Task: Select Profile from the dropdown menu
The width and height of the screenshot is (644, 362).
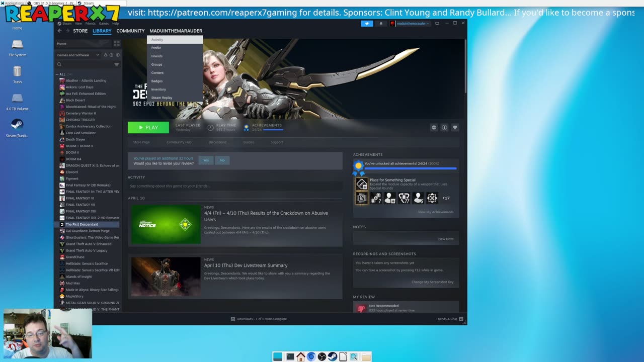Action: [x=175, y=48]
